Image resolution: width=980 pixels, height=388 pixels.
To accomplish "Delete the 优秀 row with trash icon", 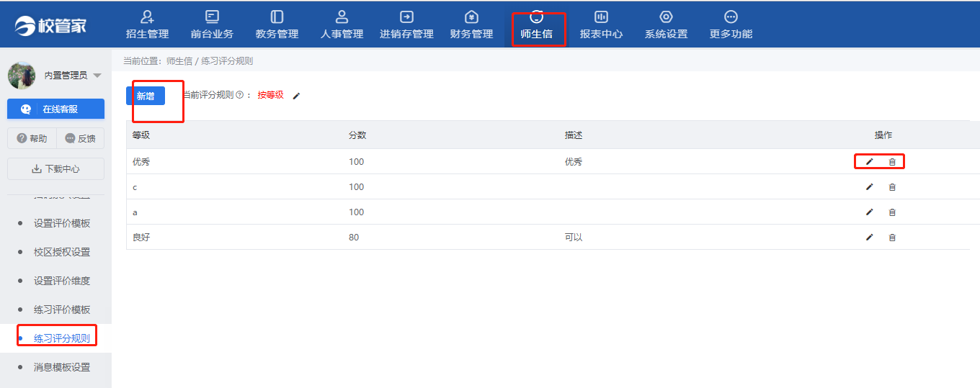I will [892, 162].
